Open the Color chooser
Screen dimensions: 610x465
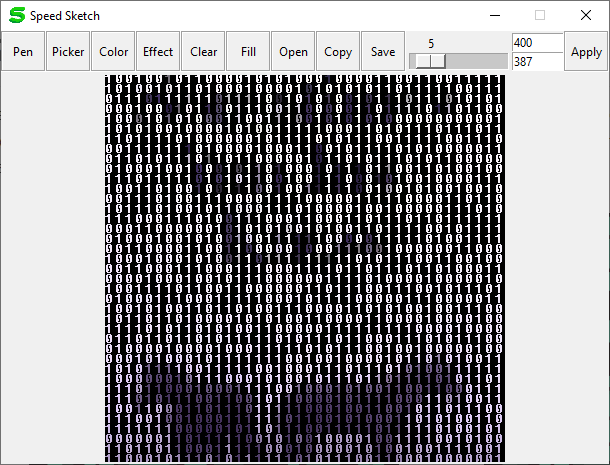pyautogui.click(x=113, y=52)
